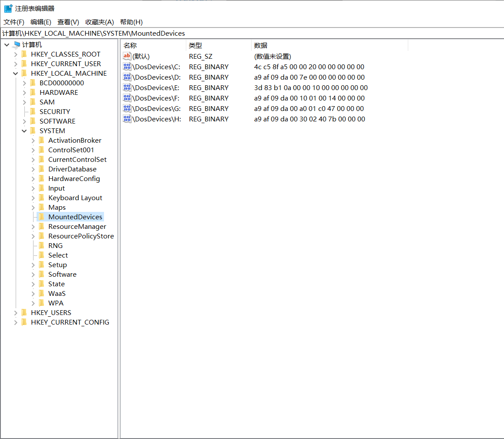Click the binary icon of \DosDevices\F: value

pos(127,98)
